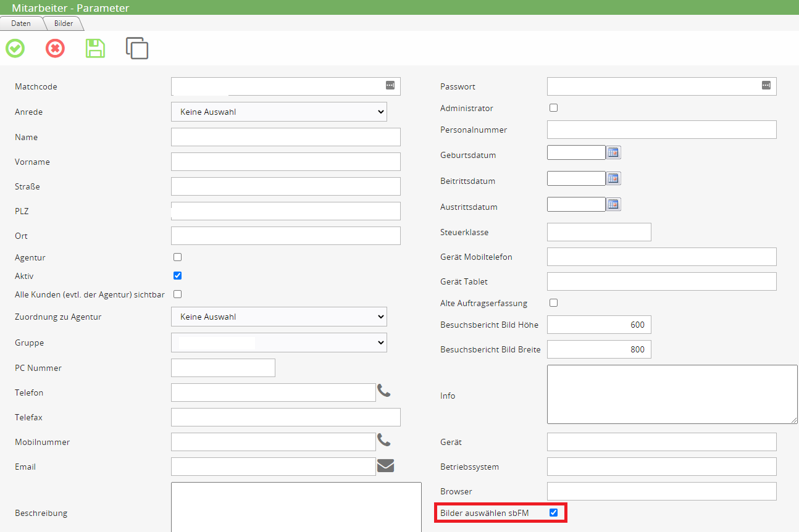
Task: Open the Beitrittsdatum calendar picker
Action: pos(613,178)
